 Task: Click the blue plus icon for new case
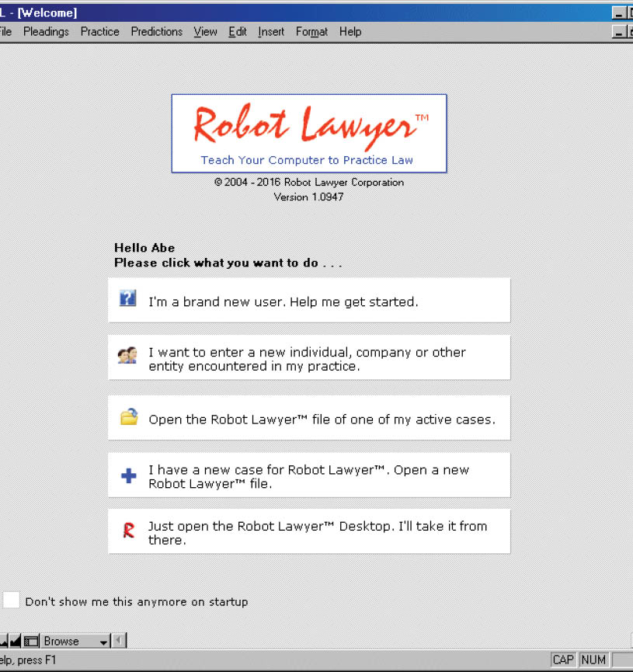click(128, 476)
